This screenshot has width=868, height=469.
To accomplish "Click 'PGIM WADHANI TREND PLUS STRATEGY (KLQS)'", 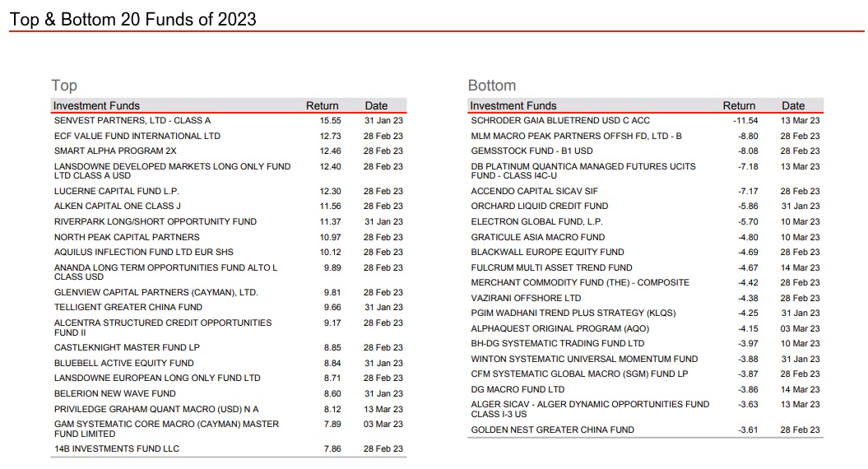I will pos(573,313).
